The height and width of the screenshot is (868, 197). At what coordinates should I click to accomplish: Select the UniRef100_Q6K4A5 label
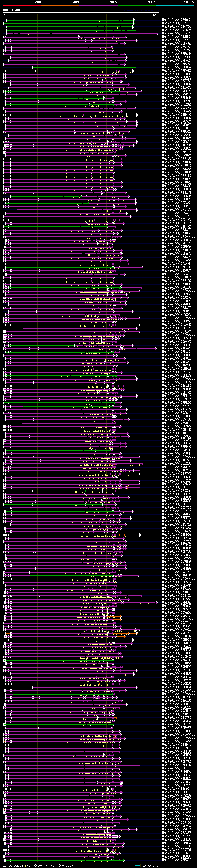coord(177,43)
